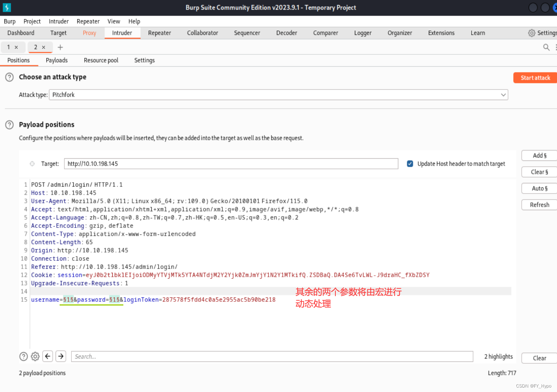Click the Content-Length: 65 header line
Screen dimensions: 557x392
62,242
